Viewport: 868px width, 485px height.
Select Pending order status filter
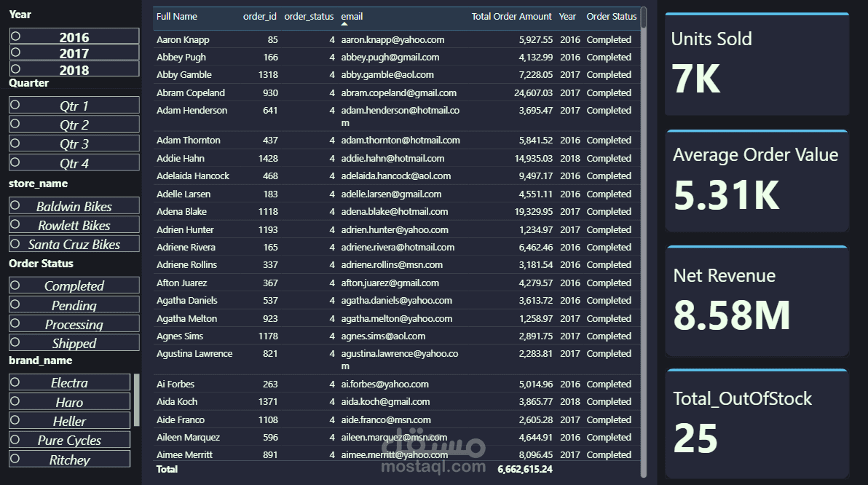pos(74,304)
